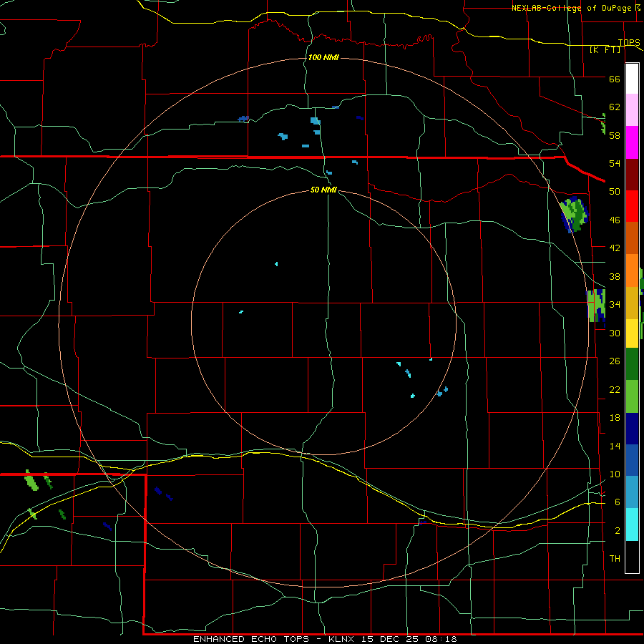
Task: Select the navy blue legend swatch
Action: click(632, 429)
